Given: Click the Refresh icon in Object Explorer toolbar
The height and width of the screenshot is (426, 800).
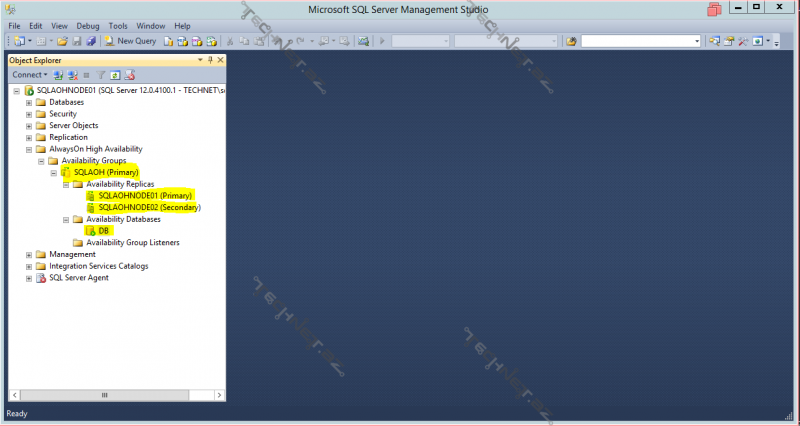Looking at the screenshot, I should pyautogui.click(x=115, y=75).
